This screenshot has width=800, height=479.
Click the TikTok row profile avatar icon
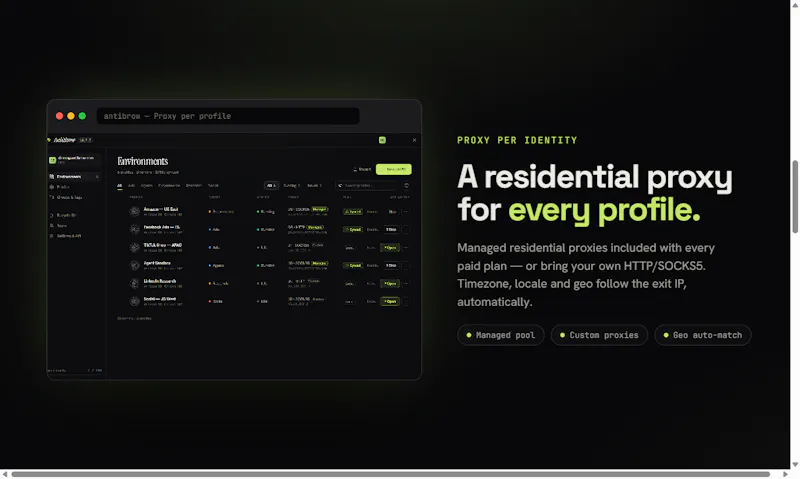point(134,247)
